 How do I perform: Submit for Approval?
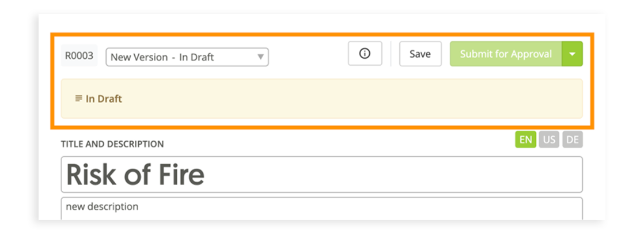click(x=506, y=54)
